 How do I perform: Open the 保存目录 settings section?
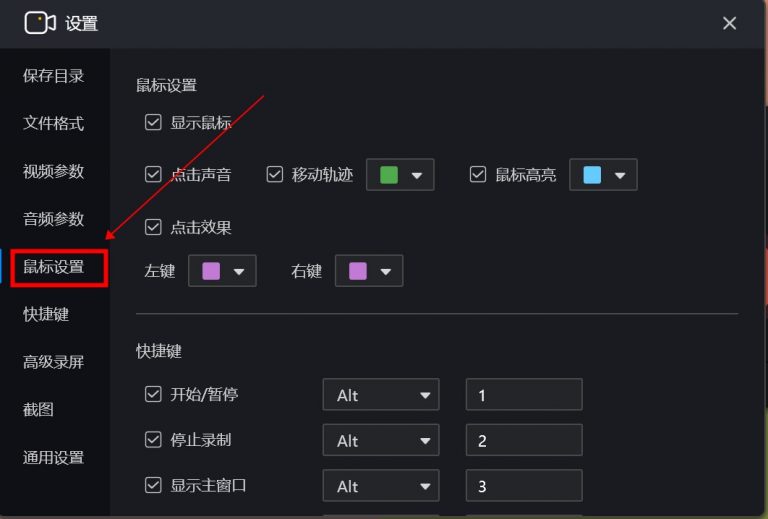(x=53, y=76)
